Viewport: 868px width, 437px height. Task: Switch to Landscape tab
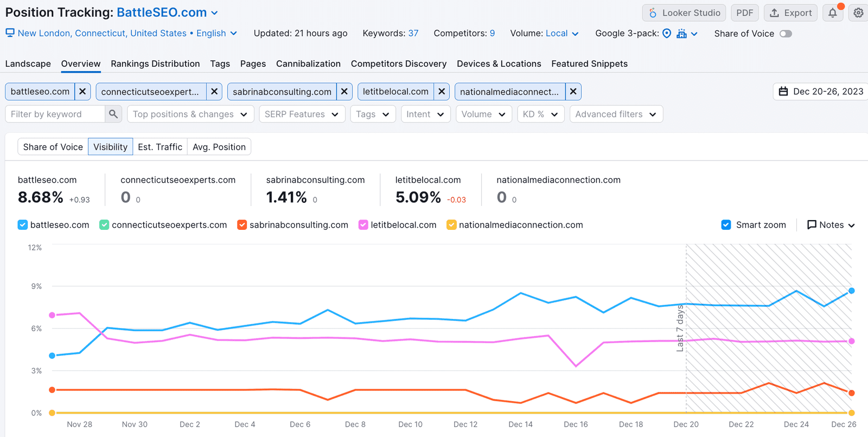[x=28, y=63]
